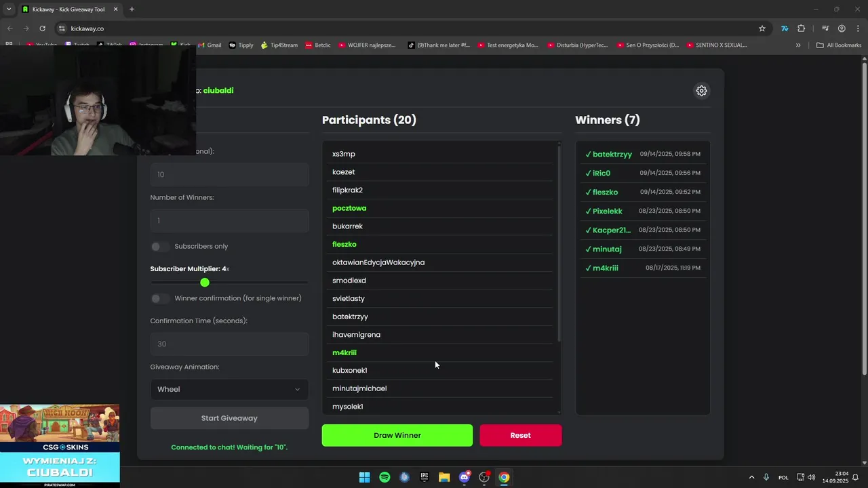Show hidden system tray icons
The height and width of the screenshot is (488, 868).
[751, 477]
